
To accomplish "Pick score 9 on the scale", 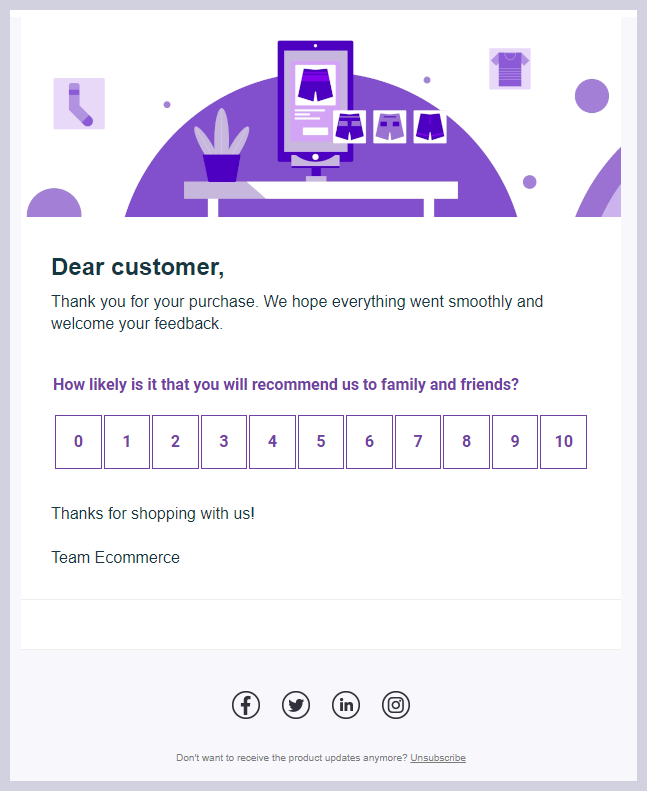I will click(x=515, y=442).
